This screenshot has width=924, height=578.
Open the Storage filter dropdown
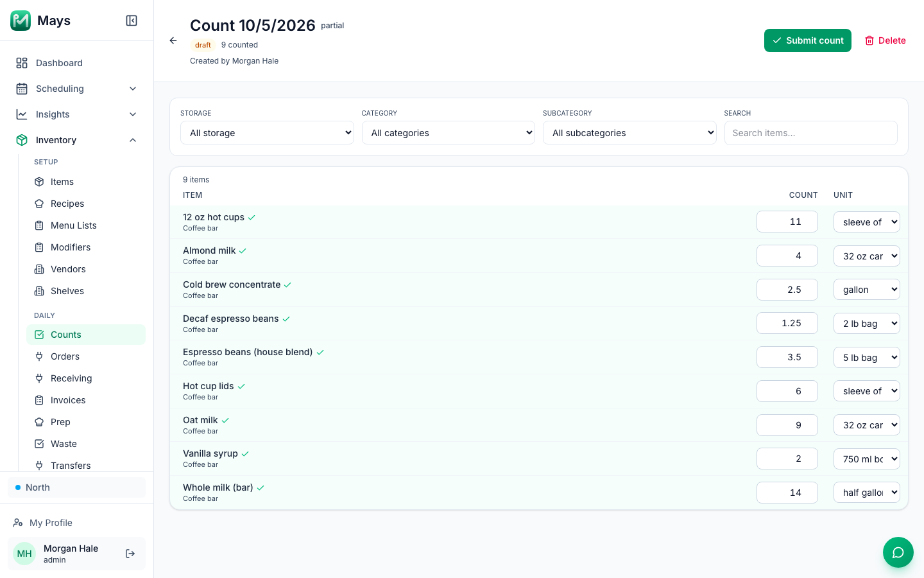coord(267,133)
